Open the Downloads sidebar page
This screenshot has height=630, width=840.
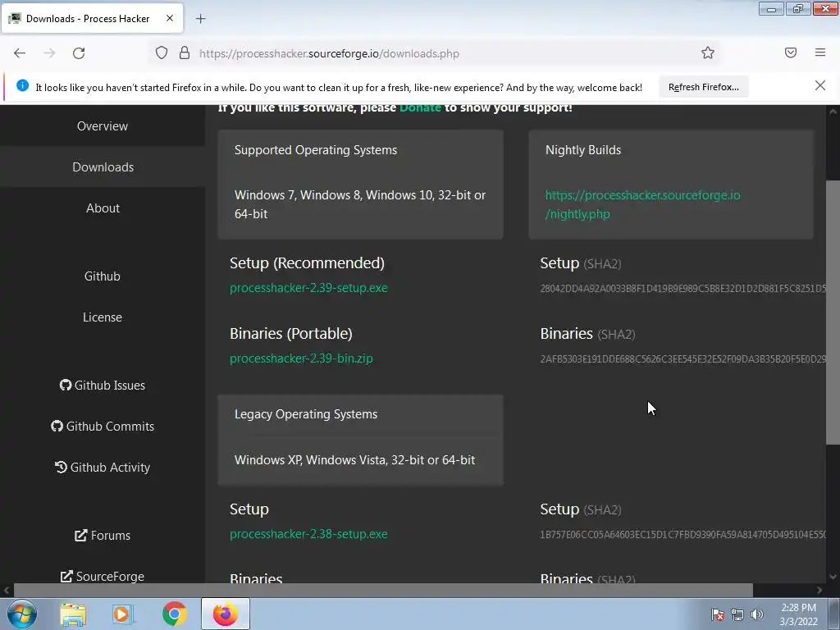pyautogui.click(x=103, y=167)
